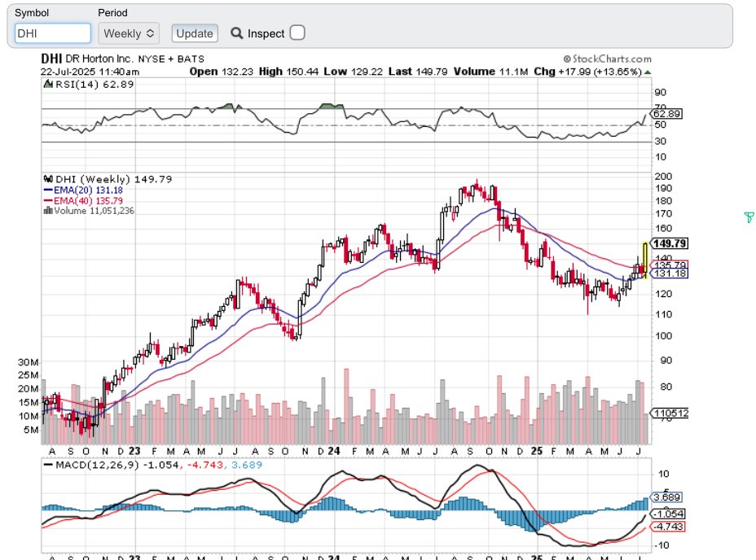Viewport: 756px width, 560px height.
Task: Click the yellow highlighted latest weekly candle
Action: tap(645, 260)
